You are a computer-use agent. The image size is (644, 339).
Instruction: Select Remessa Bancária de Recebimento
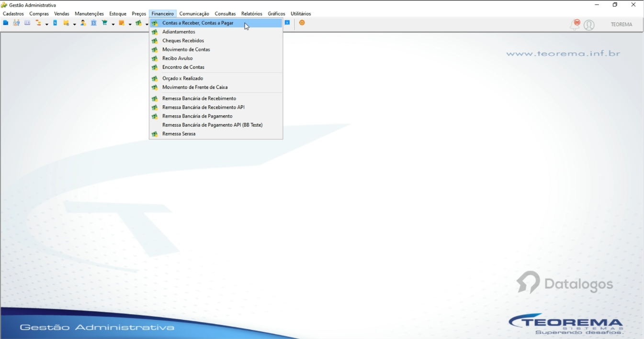(x=216, y=98)
